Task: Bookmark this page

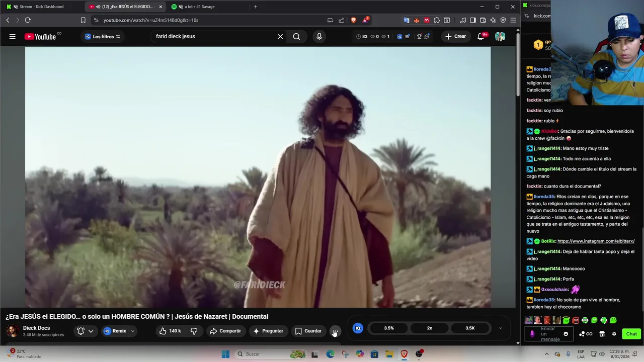Action: point(83,20)
